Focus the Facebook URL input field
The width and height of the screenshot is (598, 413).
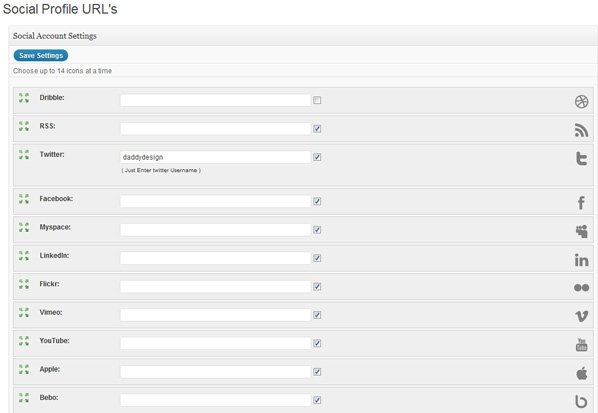click(x=215, y=201)
